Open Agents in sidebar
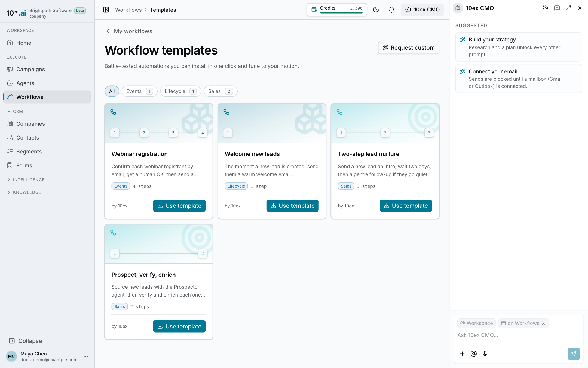The height and width of the screenshot is (368, 588). [x=47, y=83]
